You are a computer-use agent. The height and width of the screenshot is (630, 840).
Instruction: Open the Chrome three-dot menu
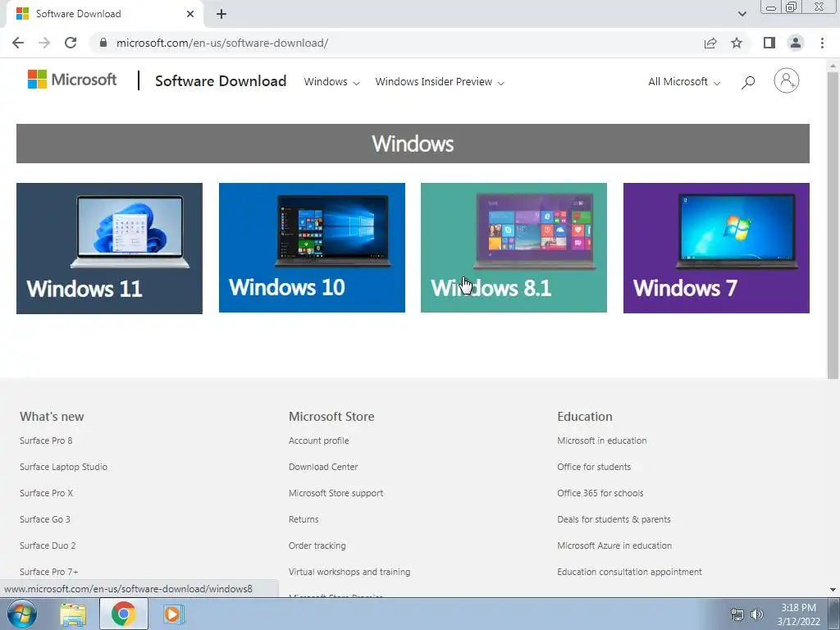coord(822,43)
